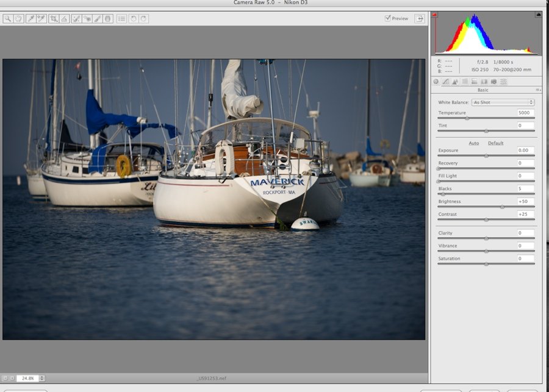Switch to the Tone Curve tab
Image resolution: width=549 pixels, height=392 pixels.
pos(445,81)
